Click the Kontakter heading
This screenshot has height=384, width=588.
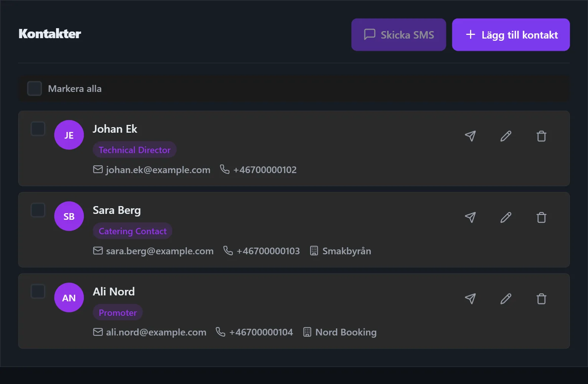coord(50,34)
